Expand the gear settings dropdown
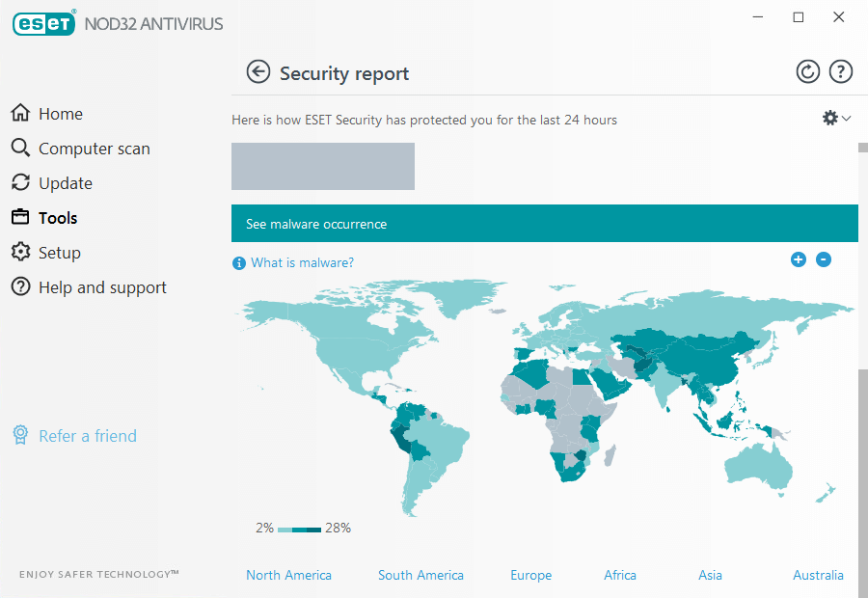The width and height of the screenshot is (868, 598). point(836,118)
